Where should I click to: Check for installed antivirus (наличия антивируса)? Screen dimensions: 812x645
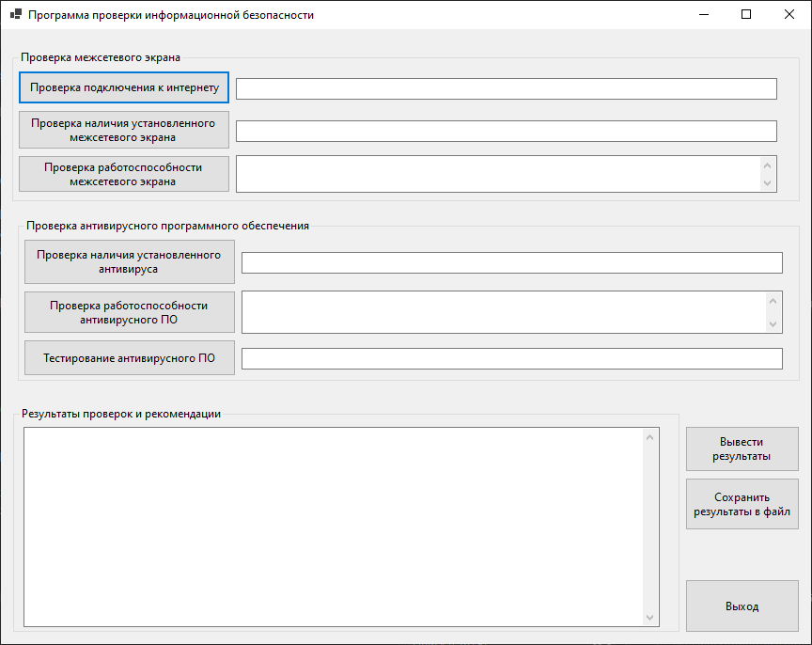[x=130, y=261]
